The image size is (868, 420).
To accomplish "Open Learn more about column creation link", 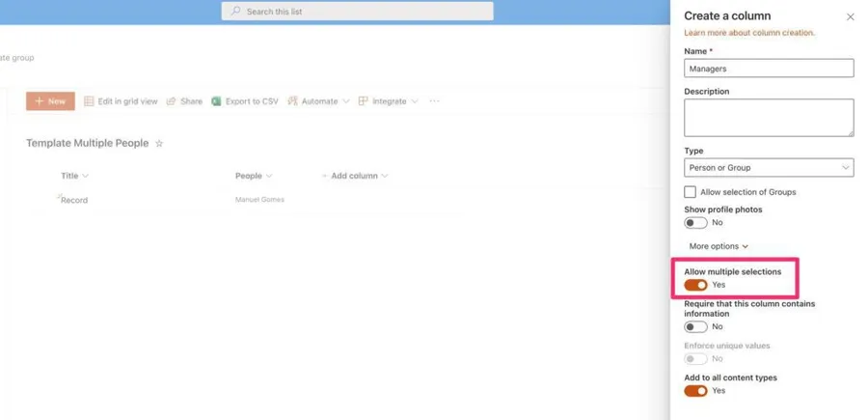I will pyautogui.click(x=748, y=33).
